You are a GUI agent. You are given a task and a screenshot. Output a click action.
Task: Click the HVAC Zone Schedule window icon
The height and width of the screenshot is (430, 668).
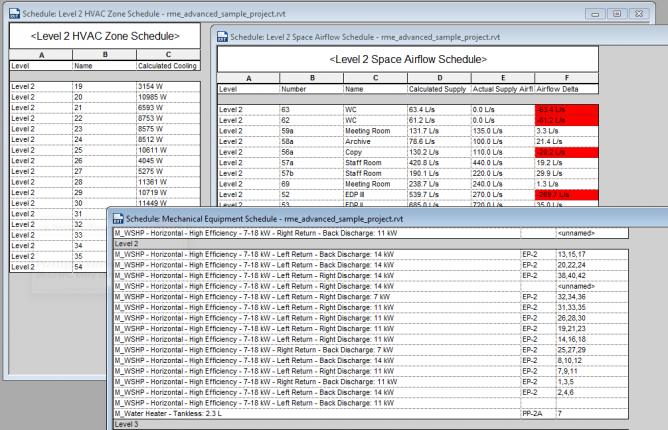coord(14,14)
